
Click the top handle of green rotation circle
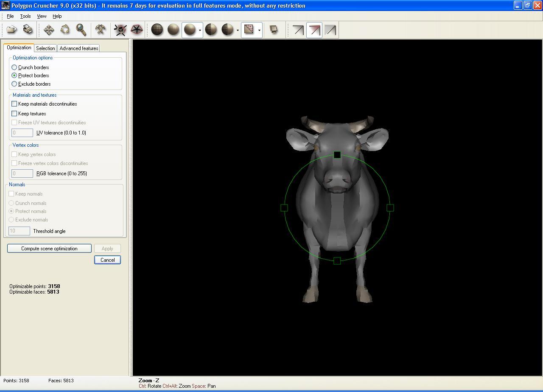pyautogui.click(x=337, y=155)
